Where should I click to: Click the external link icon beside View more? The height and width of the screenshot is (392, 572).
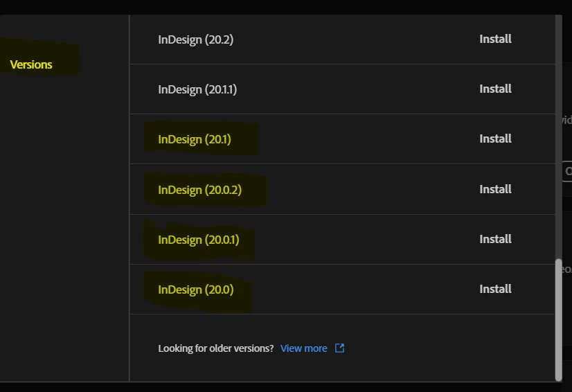[339, 348]
